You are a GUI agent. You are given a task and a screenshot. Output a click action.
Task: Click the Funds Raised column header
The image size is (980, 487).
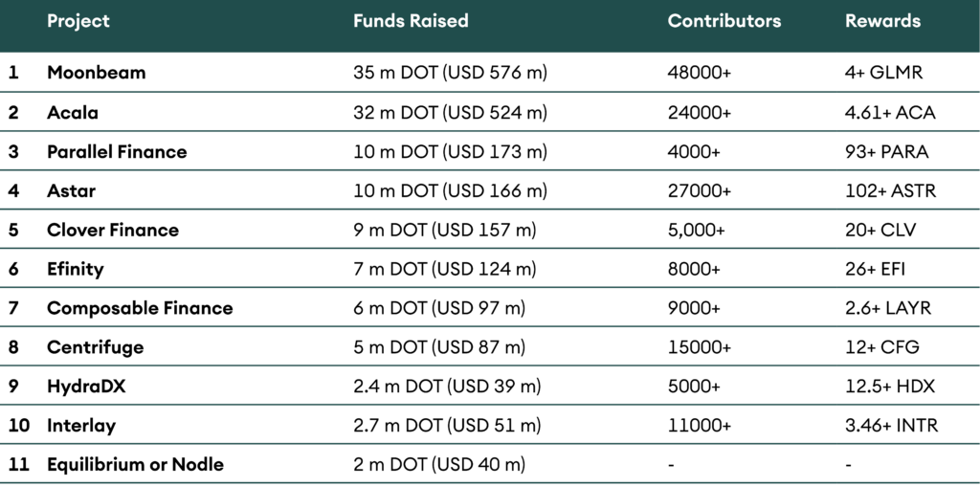click(411, 21)
